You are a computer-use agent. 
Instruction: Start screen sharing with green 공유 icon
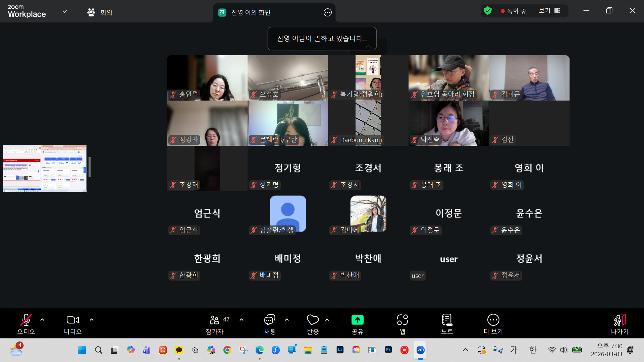pos(357,320)
